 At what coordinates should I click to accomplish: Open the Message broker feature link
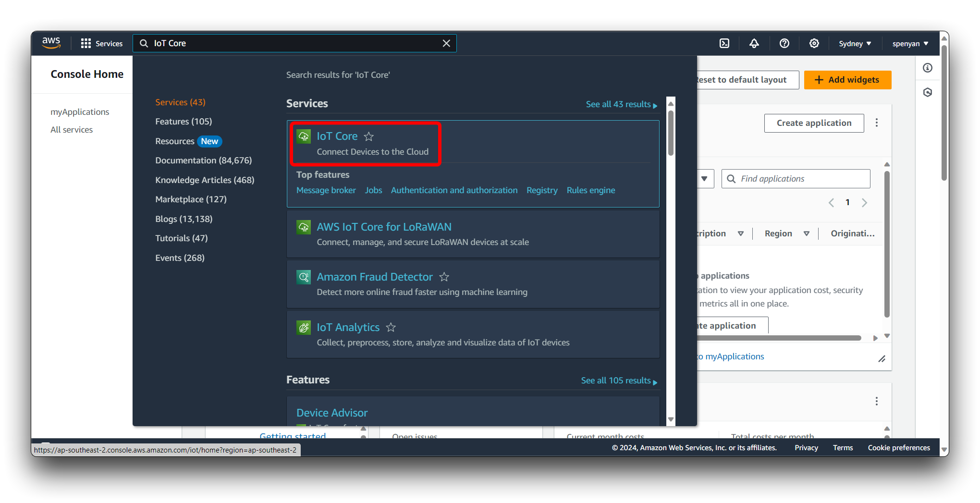tap(326, 190)
